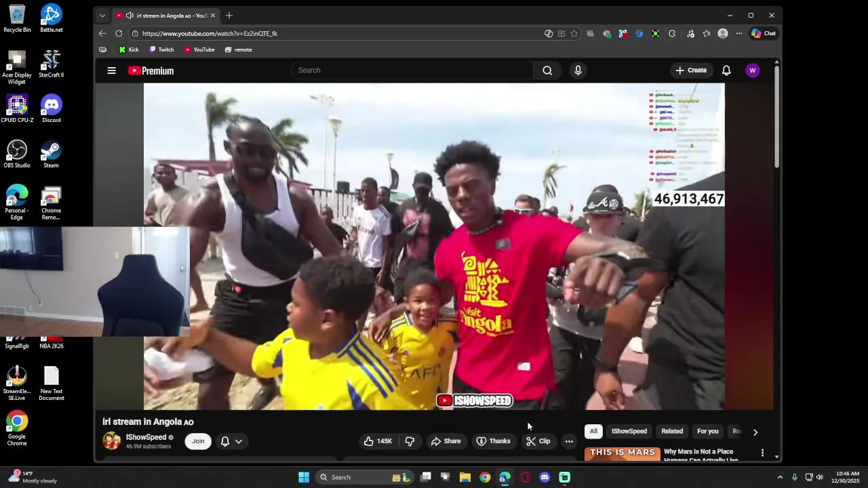The height and width of the screenshot is (488, 868).
Task: Open CPUID CPU-Z desktop shortcut
Action: [17, 109]
